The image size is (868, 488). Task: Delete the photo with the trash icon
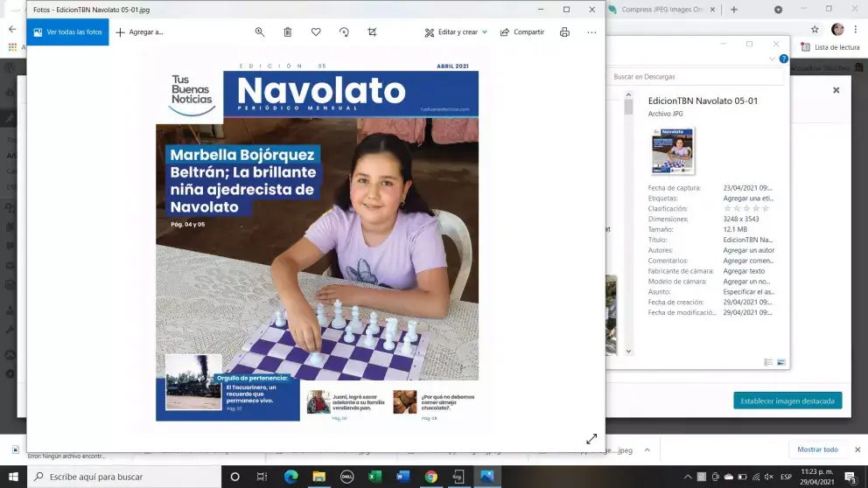[x=288, y=32]
